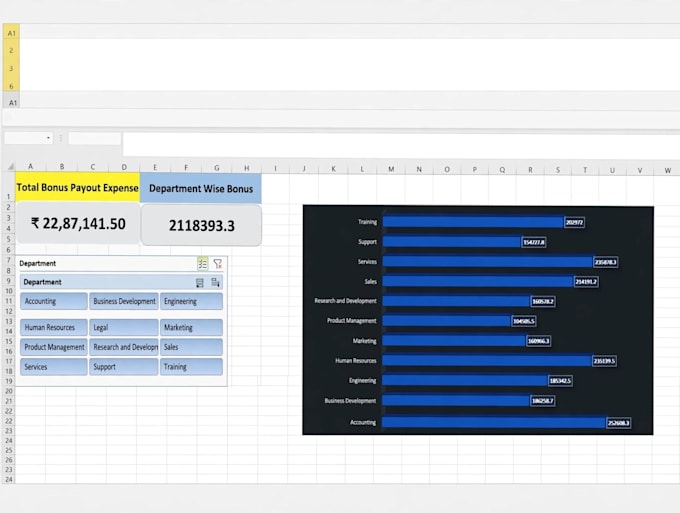Click the Product Management chart bar
The height and width of the screenshot is (513, 680).
(447, 321)
